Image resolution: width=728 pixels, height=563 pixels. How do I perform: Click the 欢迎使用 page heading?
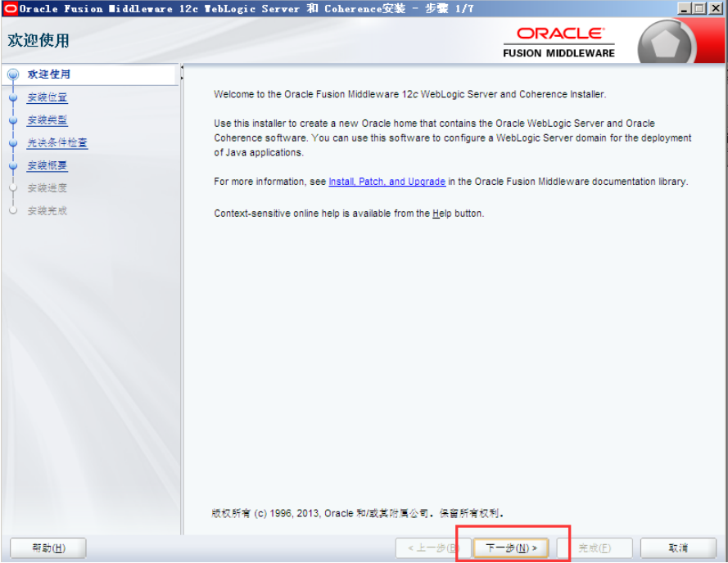tap(38, 40)
